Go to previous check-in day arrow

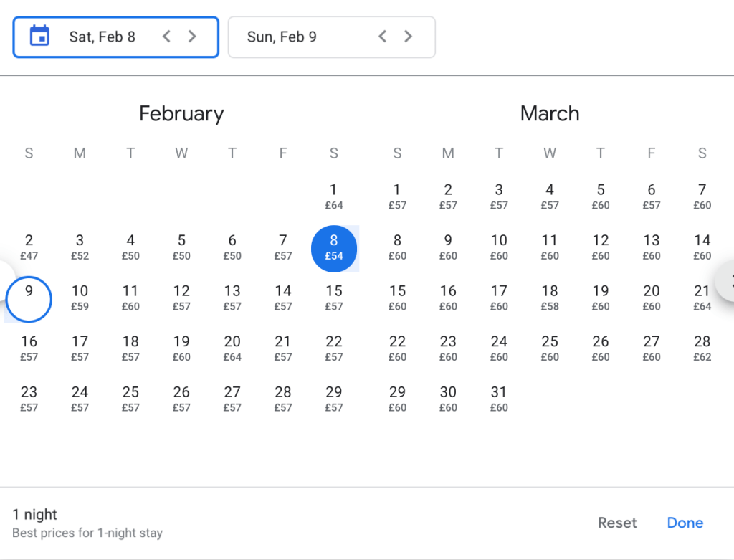(166, 36)
